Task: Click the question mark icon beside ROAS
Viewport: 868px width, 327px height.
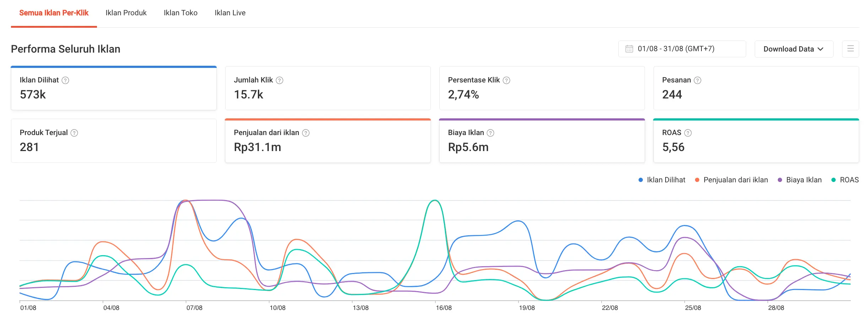Action: 688,133
